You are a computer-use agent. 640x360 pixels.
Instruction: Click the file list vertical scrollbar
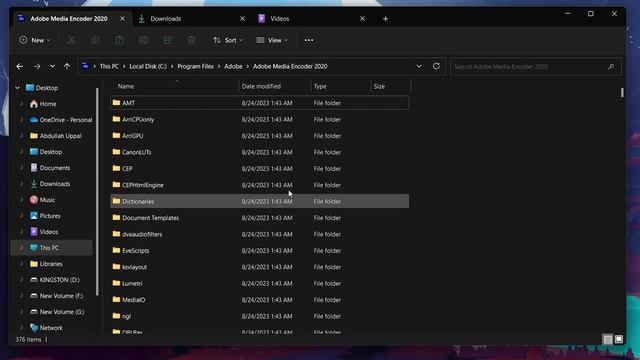click(x=622, y=93)
